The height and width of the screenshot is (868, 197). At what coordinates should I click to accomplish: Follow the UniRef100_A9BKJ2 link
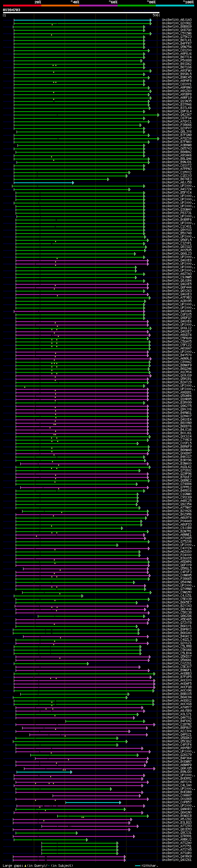(x=177, y=839)
